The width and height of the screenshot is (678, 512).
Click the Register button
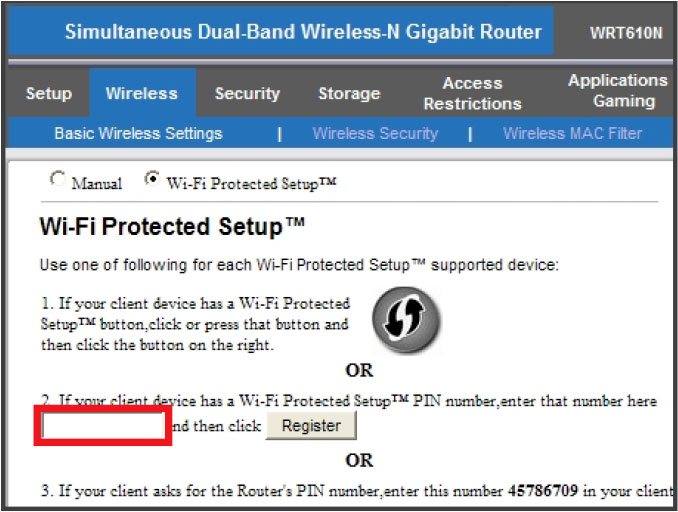[311, 426]
